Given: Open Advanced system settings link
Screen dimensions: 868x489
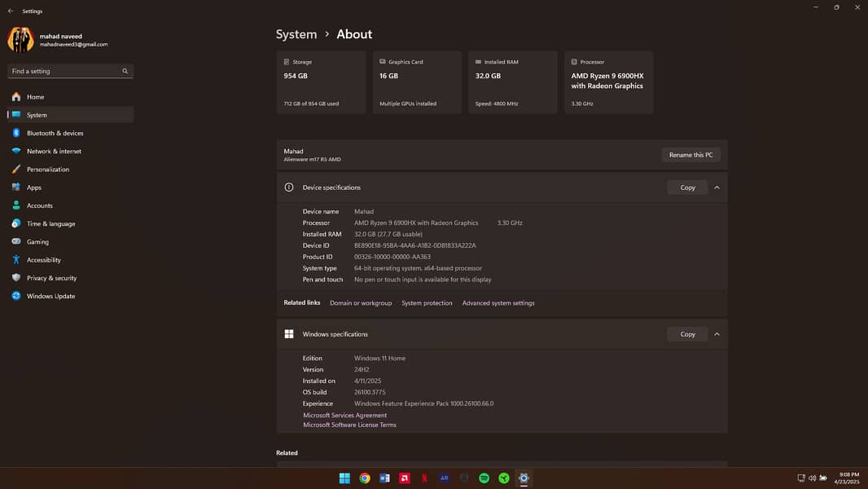Looking at the screenshot, I should [498, 303].
